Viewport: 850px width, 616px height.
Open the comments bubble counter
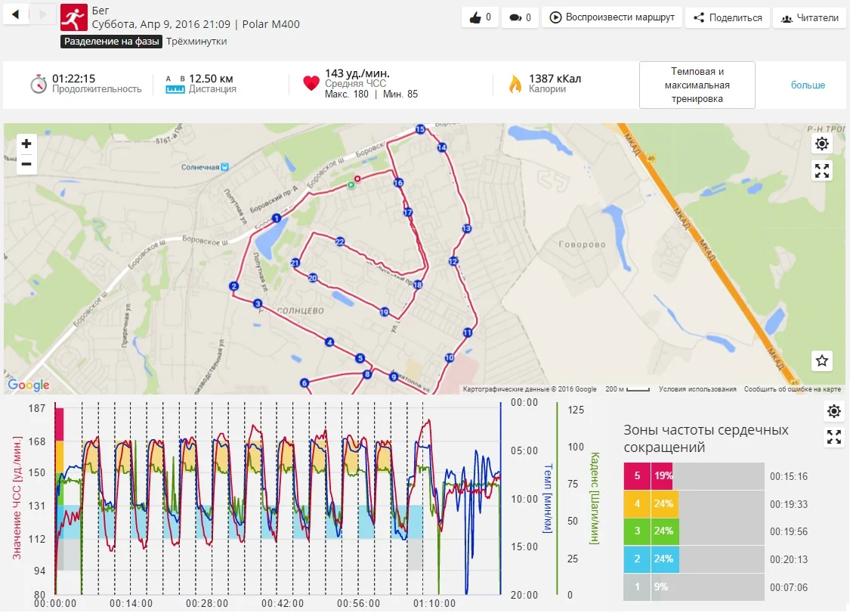tap(520, 17)
